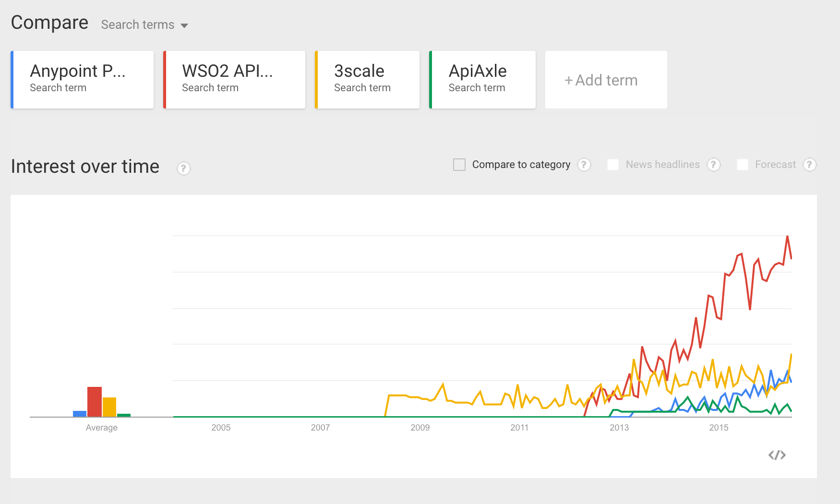Open the Search terms dropdown
The width and height of the screenshot is (840, 504).
coord(144,25)
